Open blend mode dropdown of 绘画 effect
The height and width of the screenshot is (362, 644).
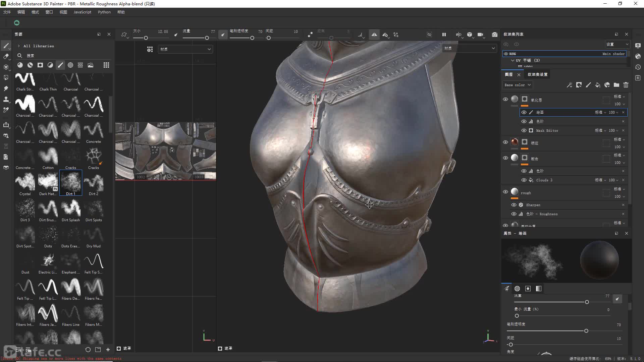[600, 112]
